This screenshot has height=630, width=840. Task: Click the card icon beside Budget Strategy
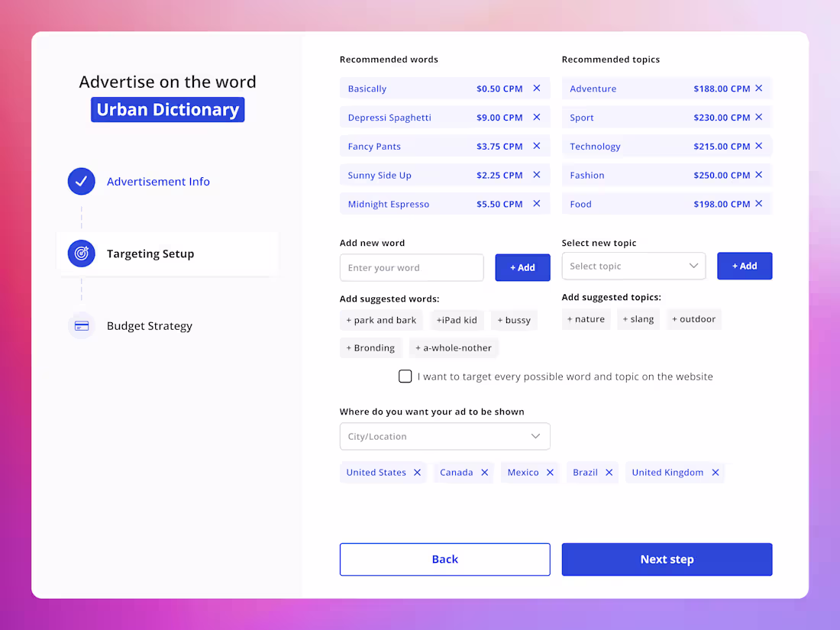pos(81,325)
